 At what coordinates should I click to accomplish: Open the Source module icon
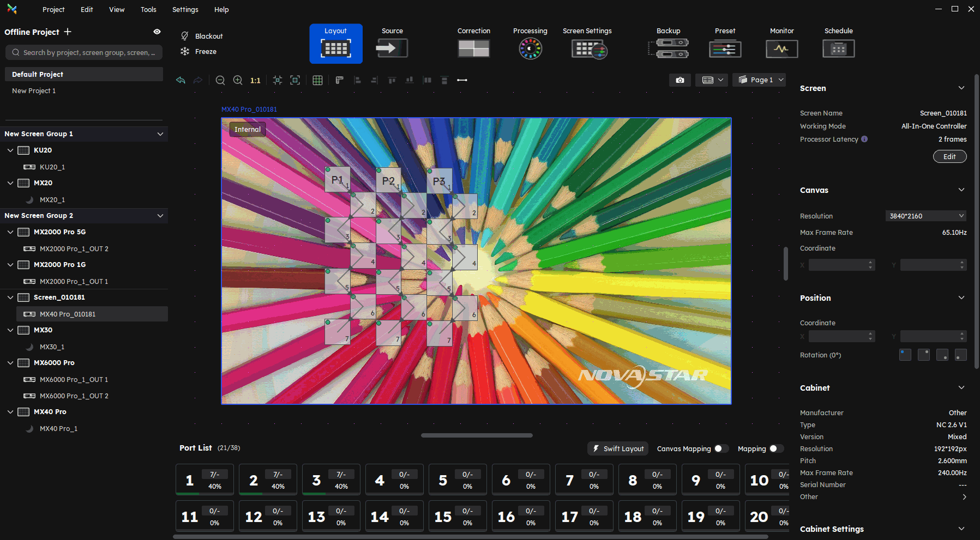coord(392,48)
